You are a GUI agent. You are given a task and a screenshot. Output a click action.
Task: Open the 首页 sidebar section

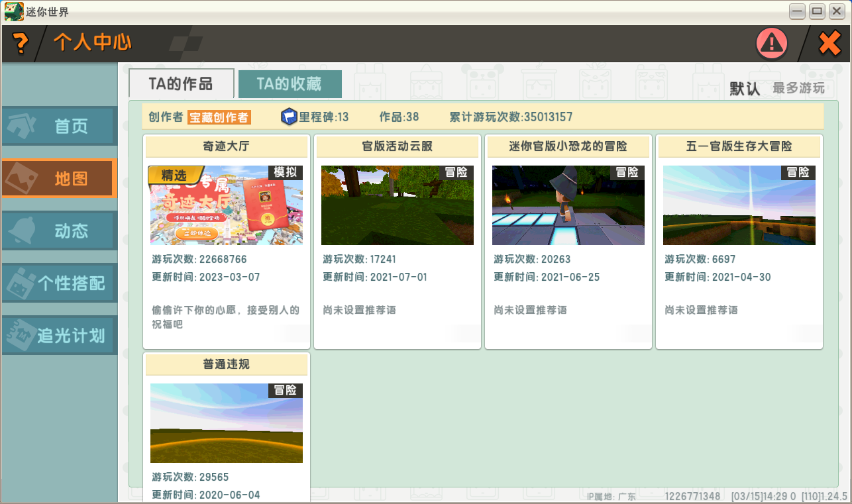point(60,126)
